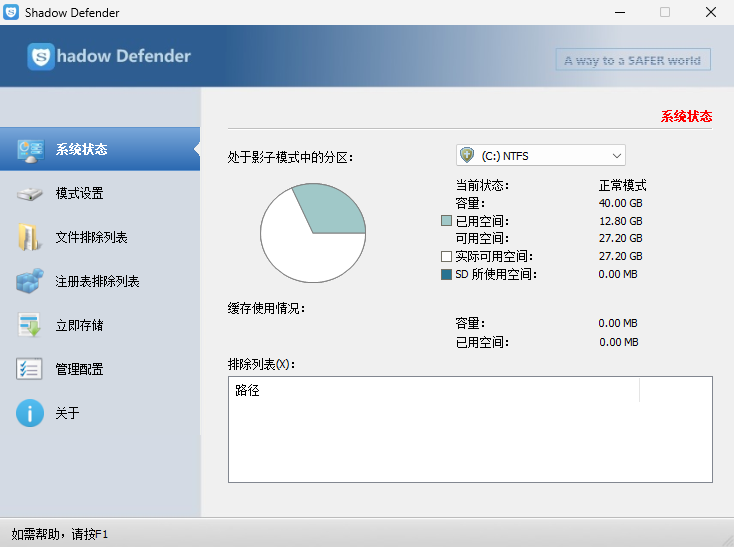Screen dimensions: 734x547
Task: Open the 管理配置 section
Action: tap(100, 369)
